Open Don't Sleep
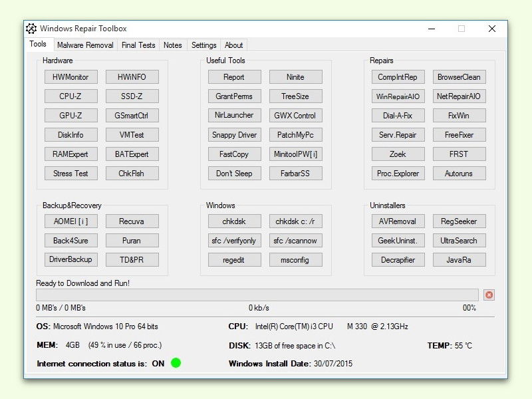 pyautogui.click(x=234, y=174)
